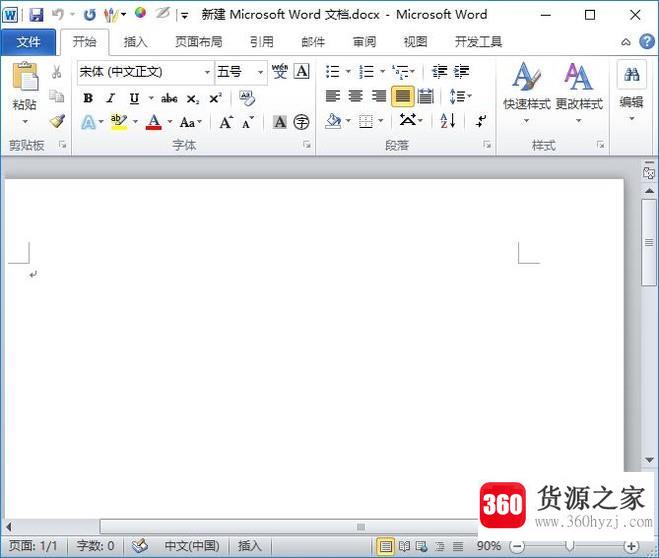Click the Undo arrow icon
Image resolution: width=659 pixels, height=558 pixels.
[58, 15]
